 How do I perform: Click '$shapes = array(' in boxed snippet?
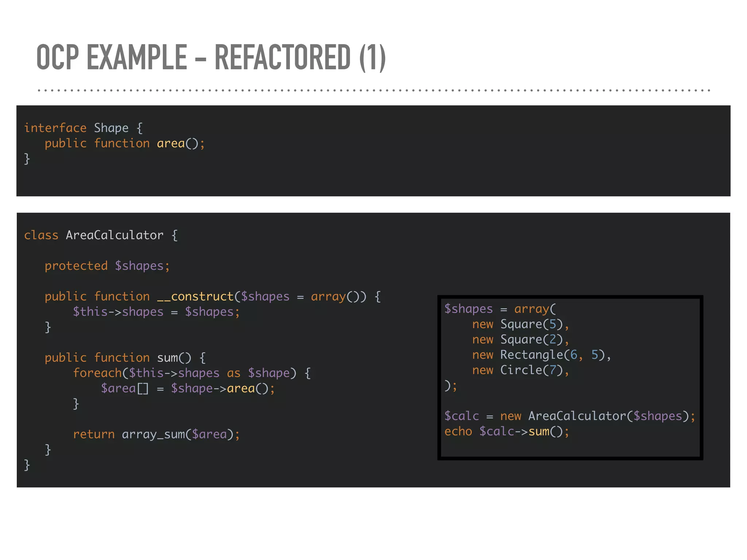[500, 309]
